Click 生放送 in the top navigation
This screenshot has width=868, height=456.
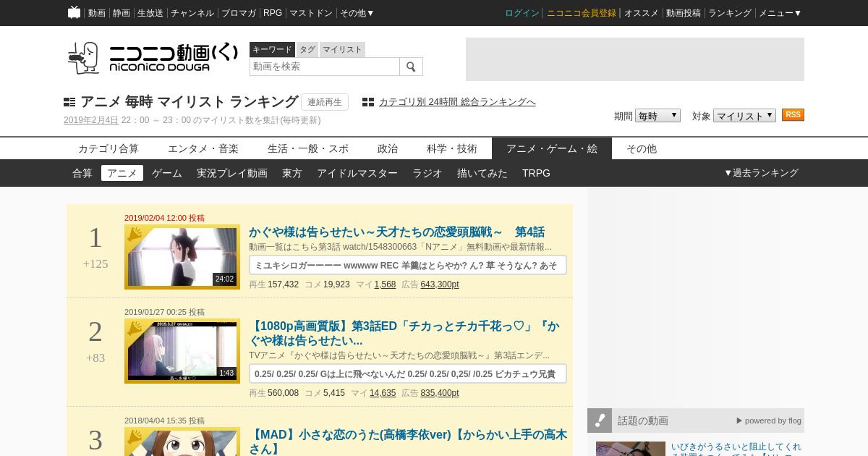[x=150, y=13]
